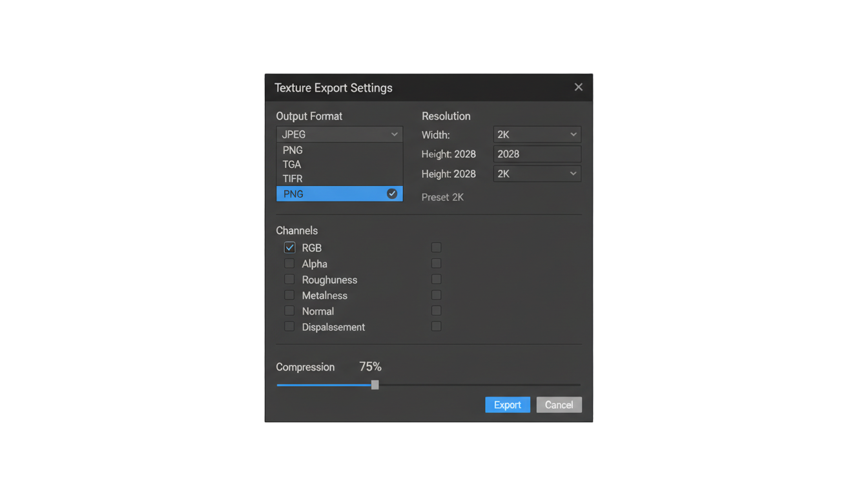Open the Width 2K dropdown
This screenshot has height=496, width=868.
pyautogui.click(x=537, y=134)
